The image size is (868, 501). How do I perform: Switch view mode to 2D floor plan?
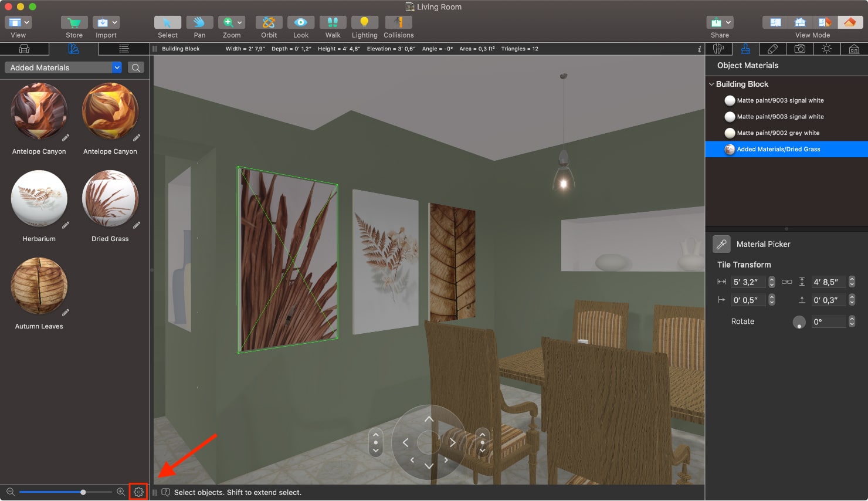(x=775, y=22)
